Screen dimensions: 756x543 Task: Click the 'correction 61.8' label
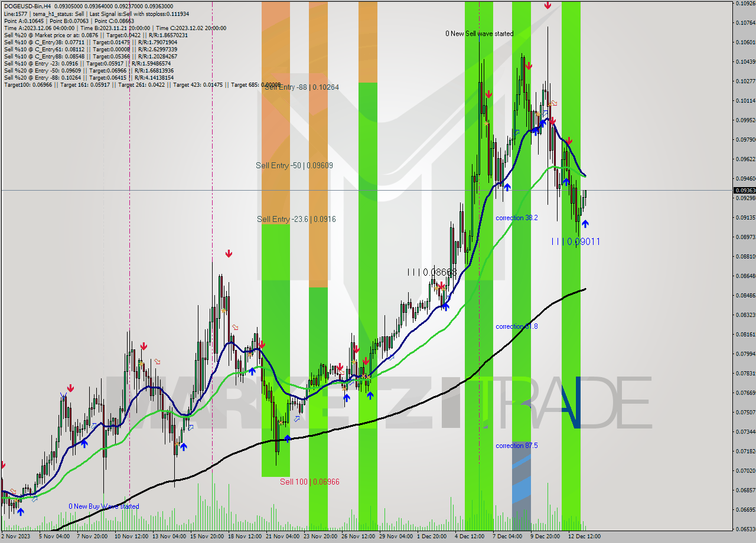[517, 326]
